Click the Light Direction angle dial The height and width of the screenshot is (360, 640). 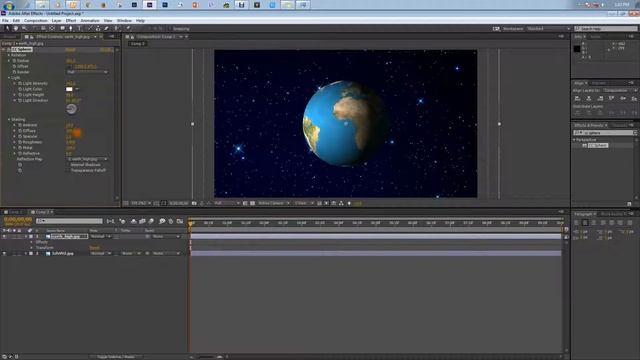[71, 109]
